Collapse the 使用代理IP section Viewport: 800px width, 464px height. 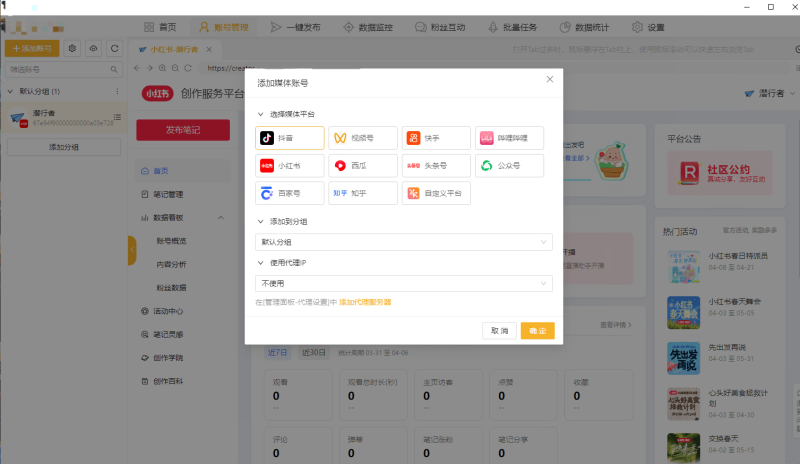click(x=260, y=263)
